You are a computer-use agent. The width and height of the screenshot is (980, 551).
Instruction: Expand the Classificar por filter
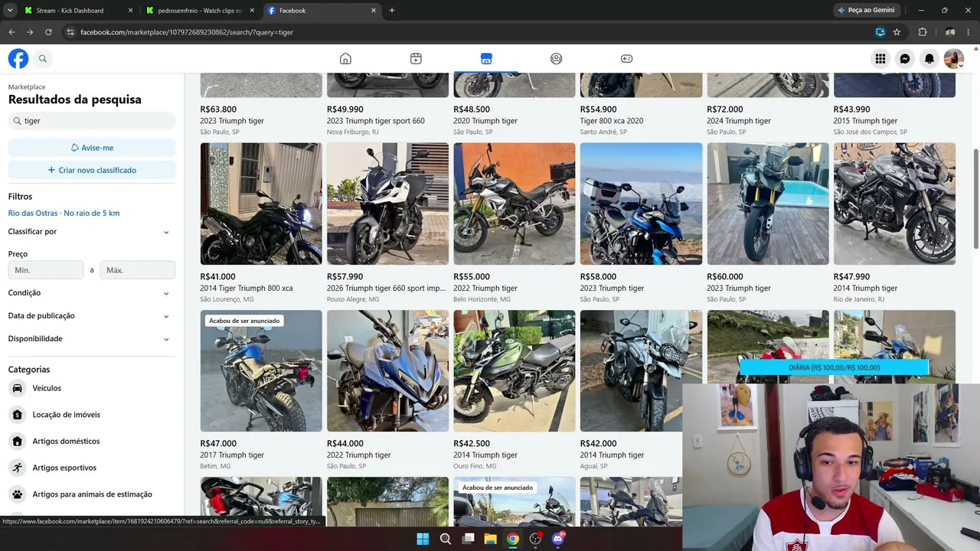pyautogui.click(x=92, y=232)
